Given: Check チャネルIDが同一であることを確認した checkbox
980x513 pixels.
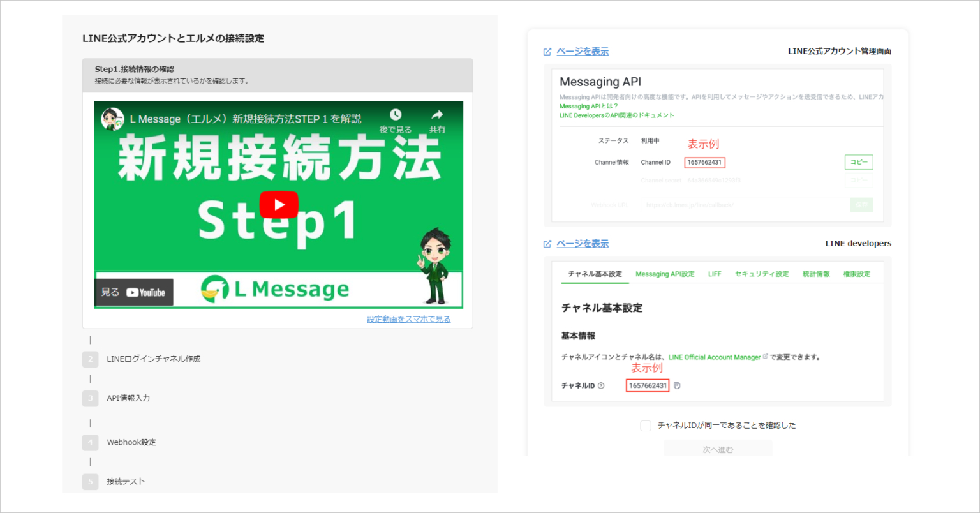Looking at the screenshot, I should tap(646, 426).
